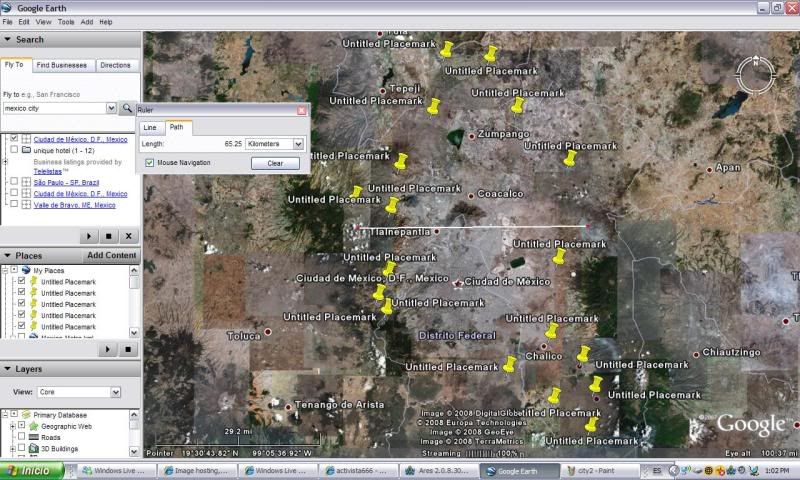Close the Ruler dialog

coord(301,109)
